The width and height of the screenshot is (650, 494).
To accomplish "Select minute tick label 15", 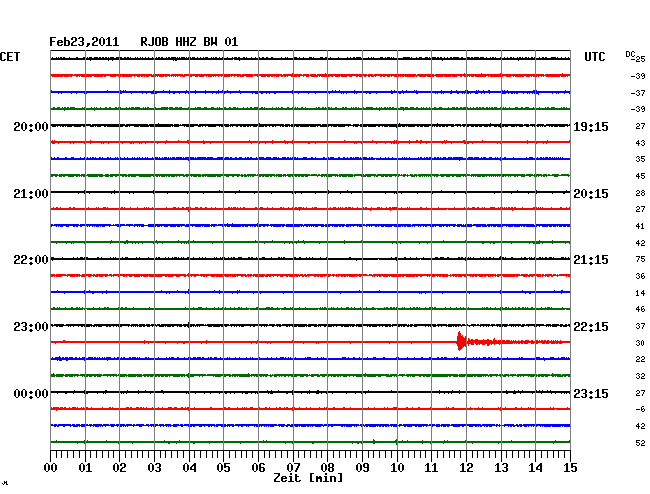I will (x=570, y=467).
